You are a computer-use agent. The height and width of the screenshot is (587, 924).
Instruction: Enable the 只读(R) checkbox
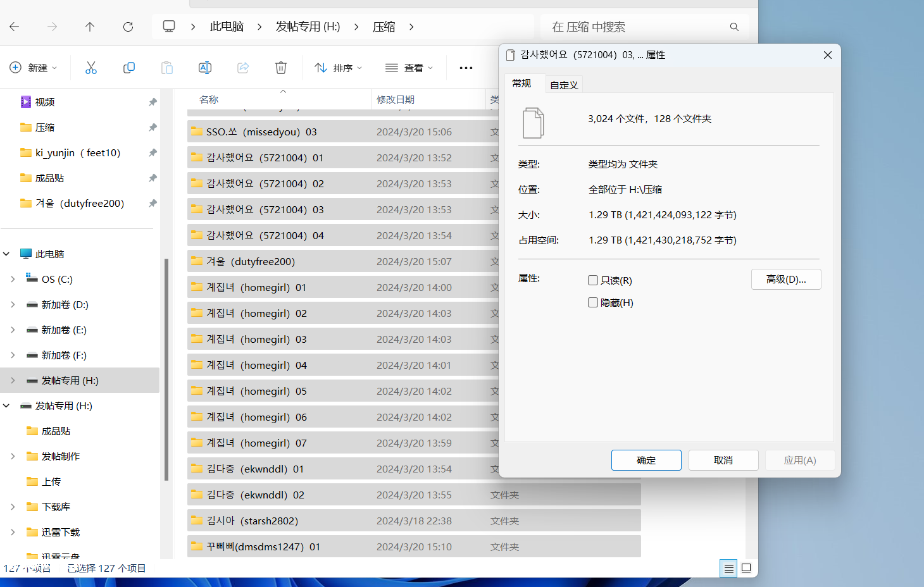[593, 280]
